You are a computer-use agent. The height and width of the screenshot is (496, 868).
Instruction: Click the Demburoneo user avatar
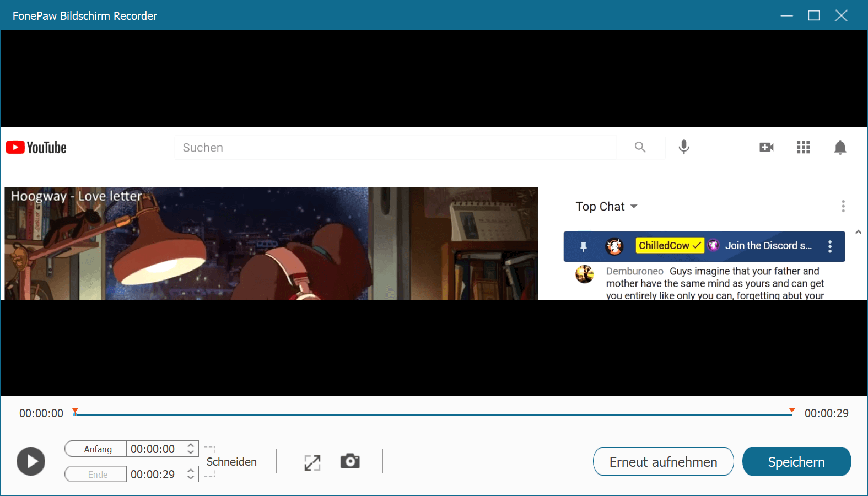[585, 274]
